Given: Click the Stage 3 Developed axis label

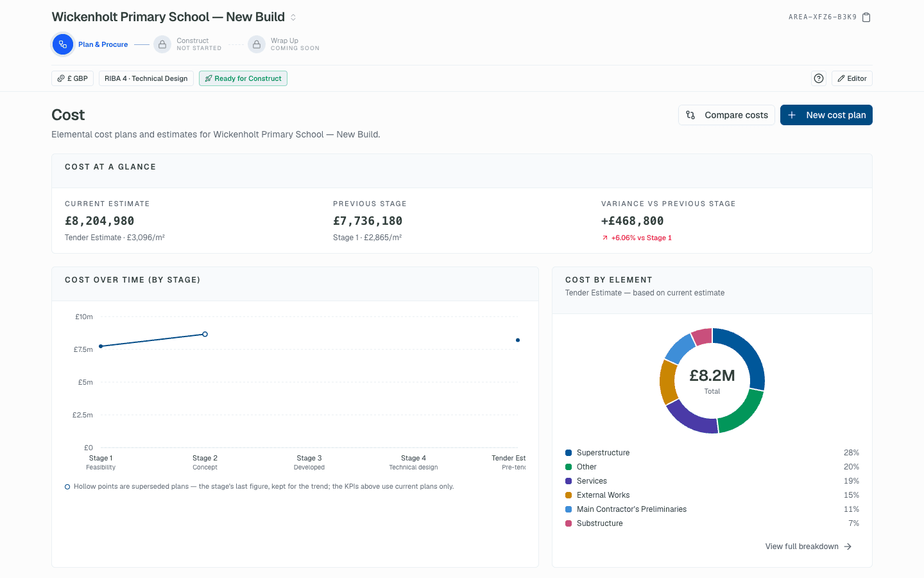Looking at the screenshot, I should pyautogui.click(x=309, y=462).
